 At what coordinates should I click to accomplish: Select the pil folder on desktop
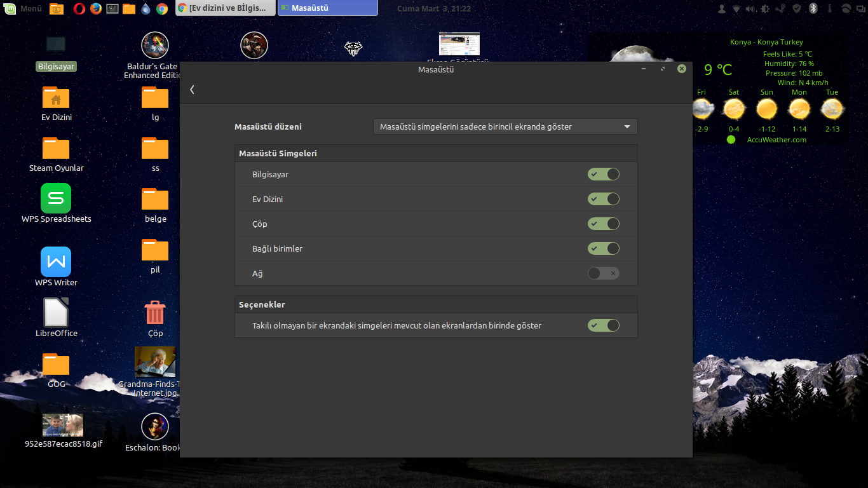pyautogui.click(x=155, y=256)
